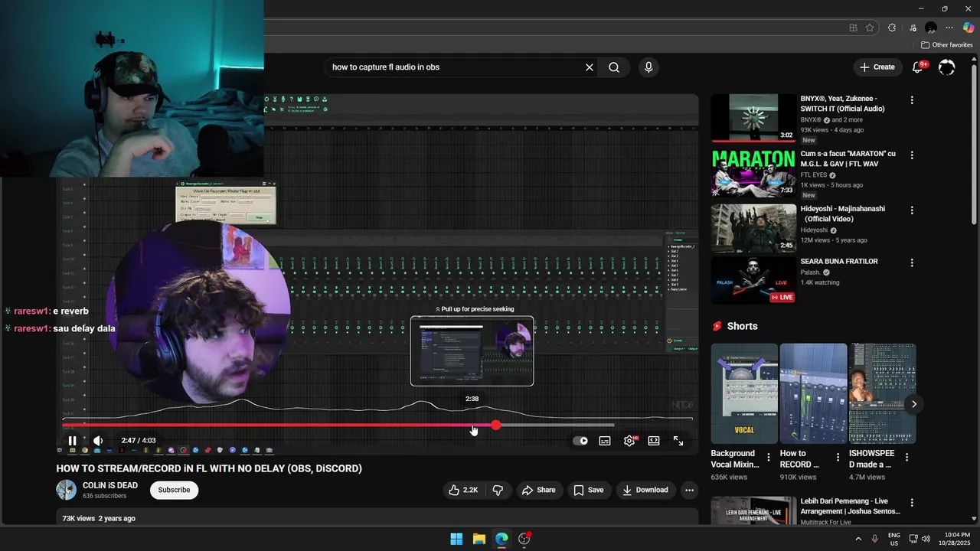Show next Shorts with arrow chevron
Screen dimensions: 980x551
tap(913, 404)
